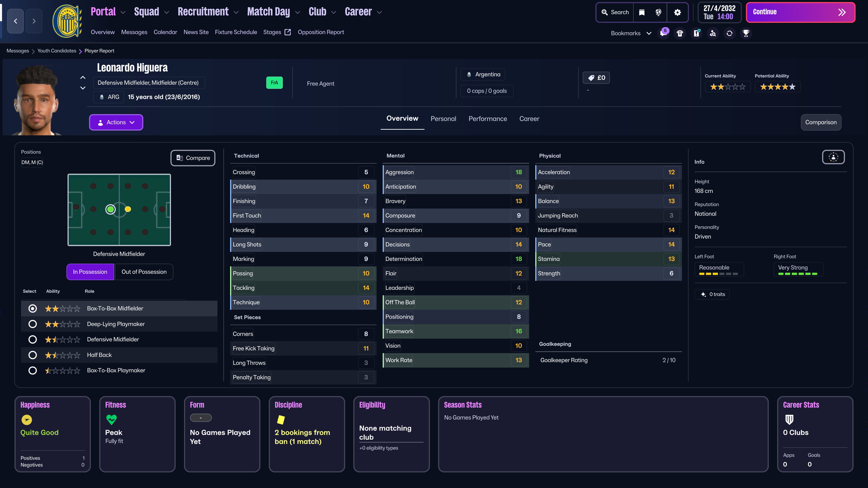Click the Compare button beside Positions

(193, 158)
